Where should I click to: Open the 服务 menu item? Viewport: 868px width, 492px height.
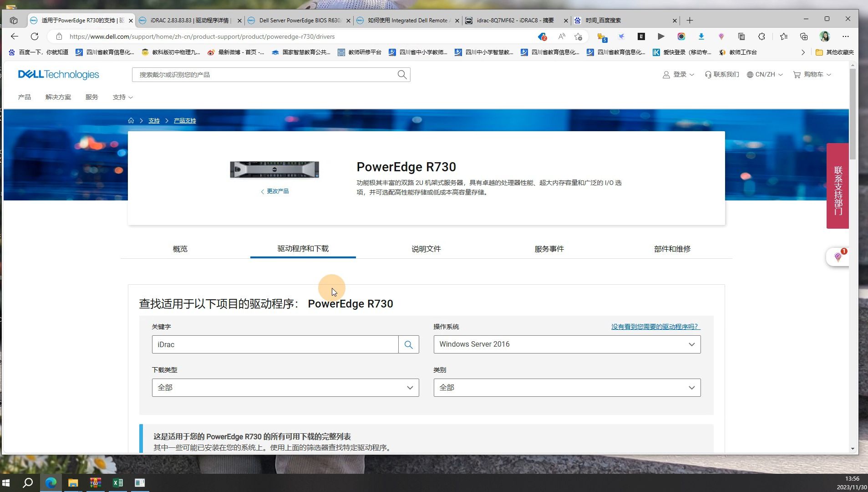[x=91, y=97]
